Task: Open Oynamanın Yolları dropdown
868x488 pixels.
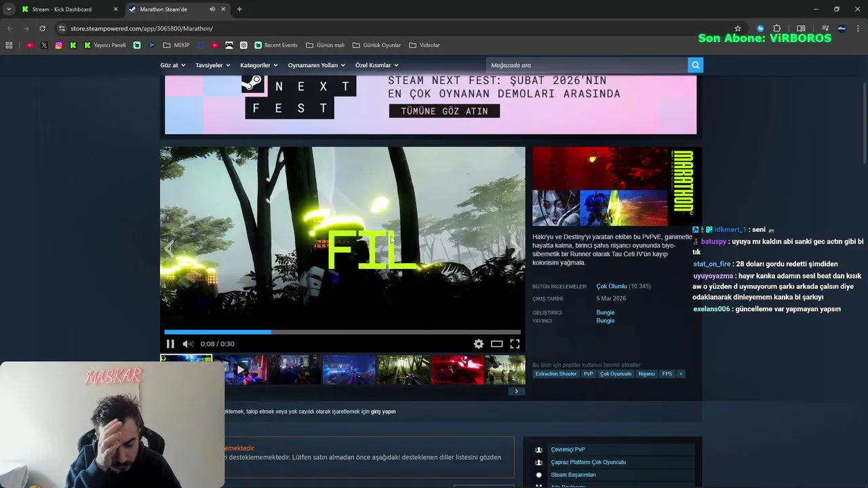Action: (x=316, y=65)
